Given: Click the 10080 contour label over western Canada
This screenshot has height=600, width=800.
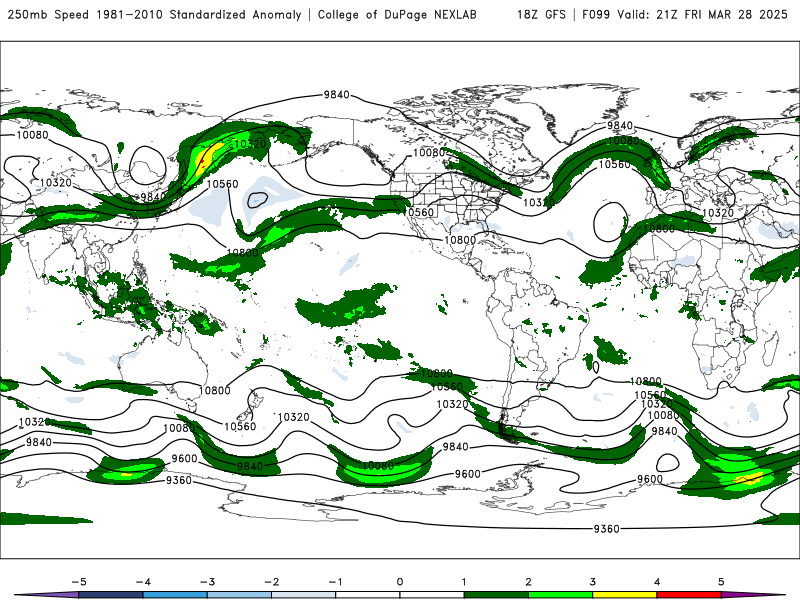Looking at the screenshot, I should tap(429, 153).
